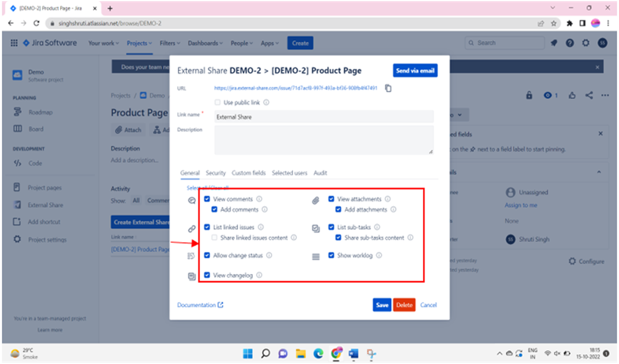The width and height of the screenshot is (619, 364).
Task: Open the People dropdown menu
Action: pyautogui.click(x=242, y=43)
